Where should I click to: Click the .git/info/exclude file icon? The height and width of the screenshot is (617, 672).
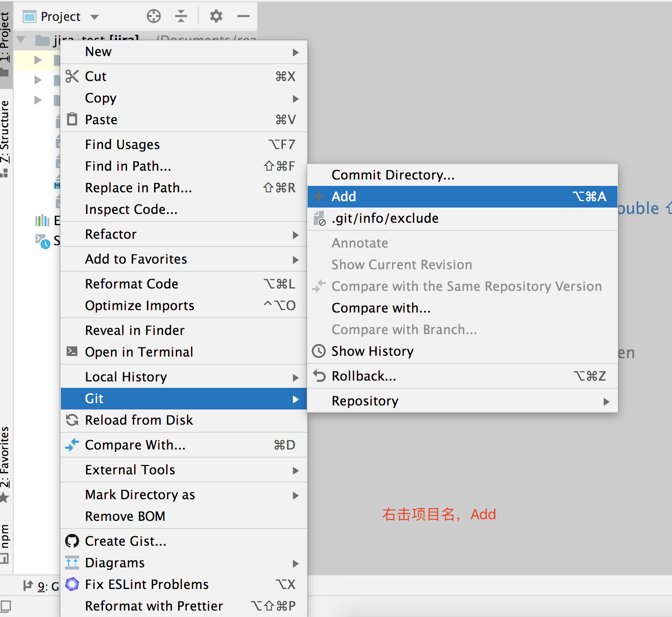pos(320,219)
